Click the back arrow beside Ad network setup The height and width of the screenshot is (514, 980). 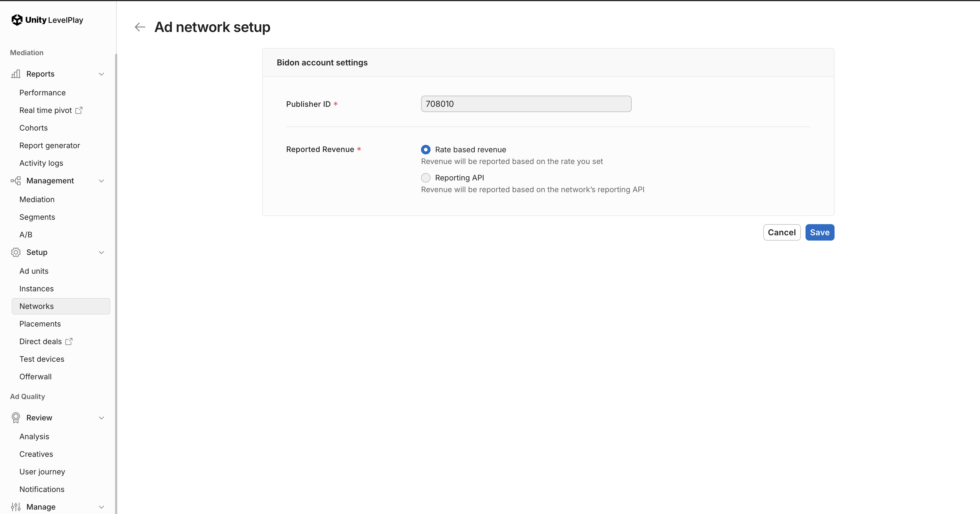(140, 27)
